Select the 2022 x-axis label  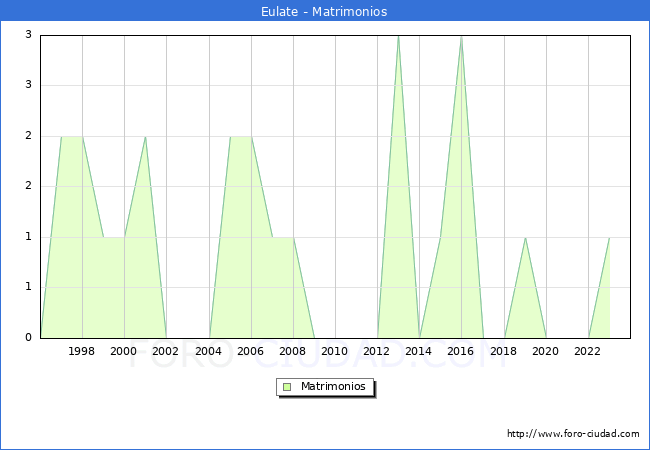588,351
